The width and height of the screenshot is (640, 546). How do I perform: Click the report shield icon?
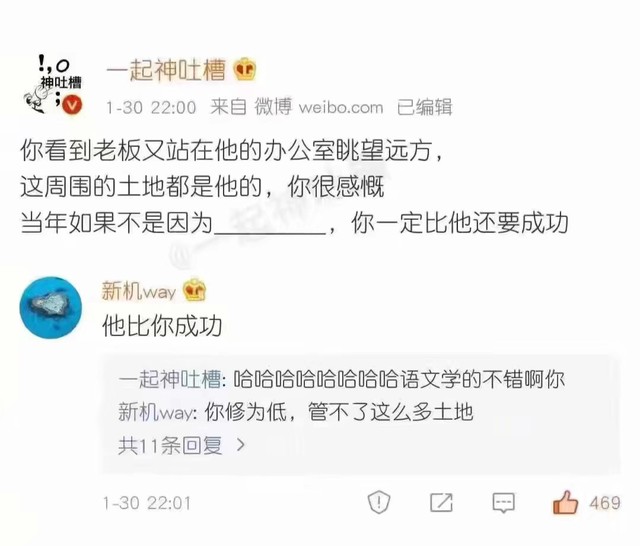[379, 502]
